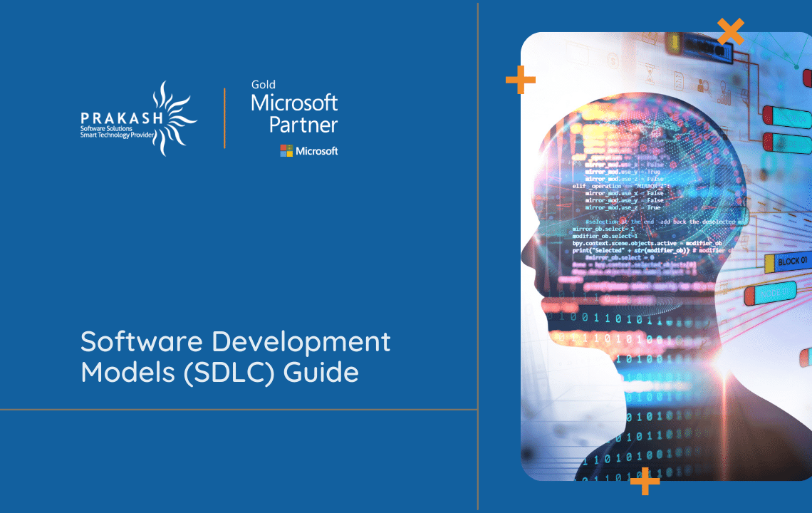This screenshot has width=812, height=513.
Task: Click the Software Development Models (SDLC) Guide title
Action: 235,356
